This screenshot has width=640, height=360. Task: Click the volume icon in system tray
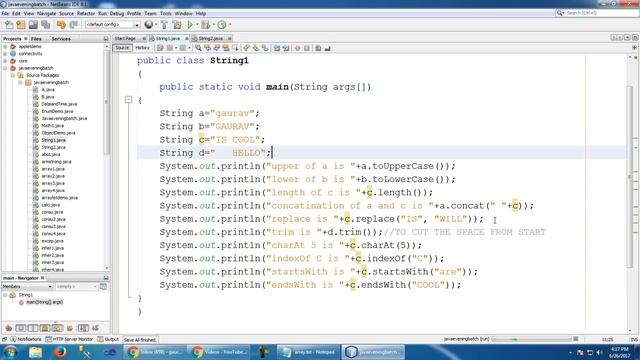pos(599,352)
